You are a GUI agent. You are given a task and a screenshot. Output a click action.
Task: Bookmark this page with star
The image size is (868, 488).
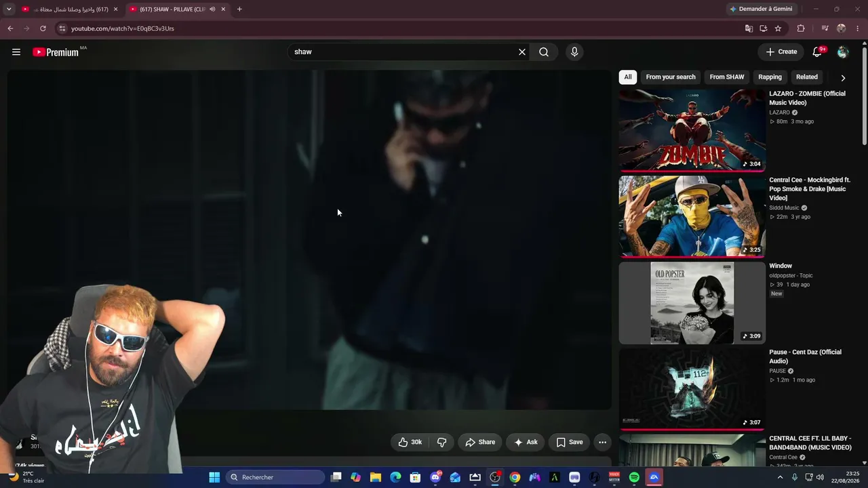pos(778,28)
